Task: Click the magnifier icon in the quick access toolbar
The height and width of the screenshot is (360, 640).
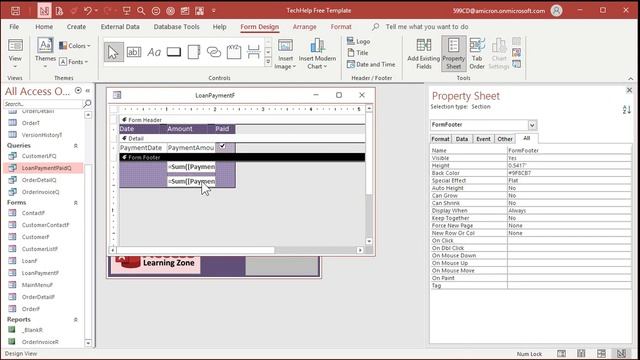Action: (141, 11)
